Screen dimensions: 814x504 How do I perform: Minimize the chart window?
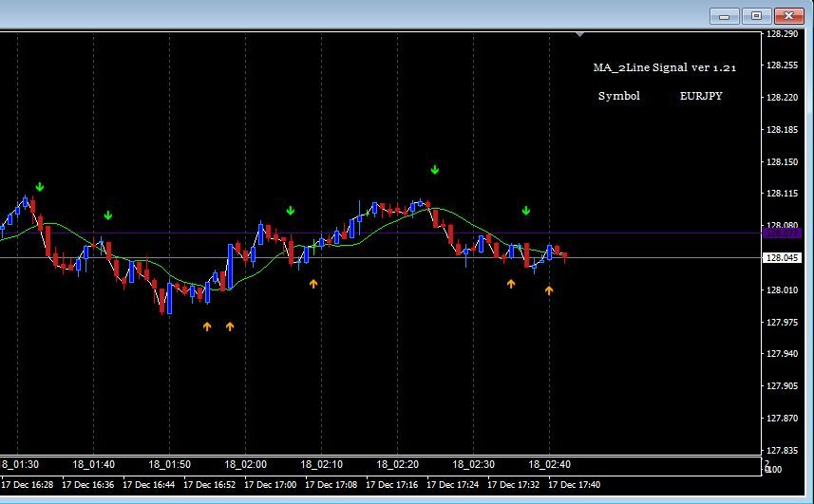(x=725, y=16)
